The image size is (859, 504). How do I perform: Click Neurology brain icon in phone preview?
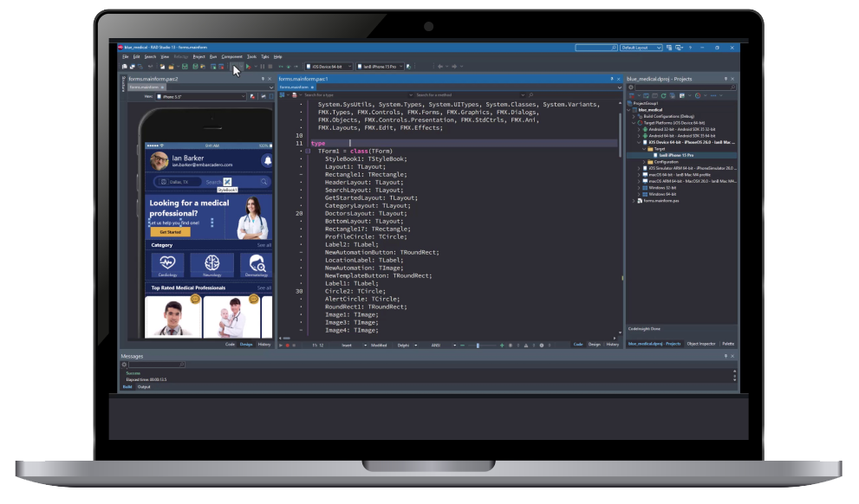(x=212, y=262)
